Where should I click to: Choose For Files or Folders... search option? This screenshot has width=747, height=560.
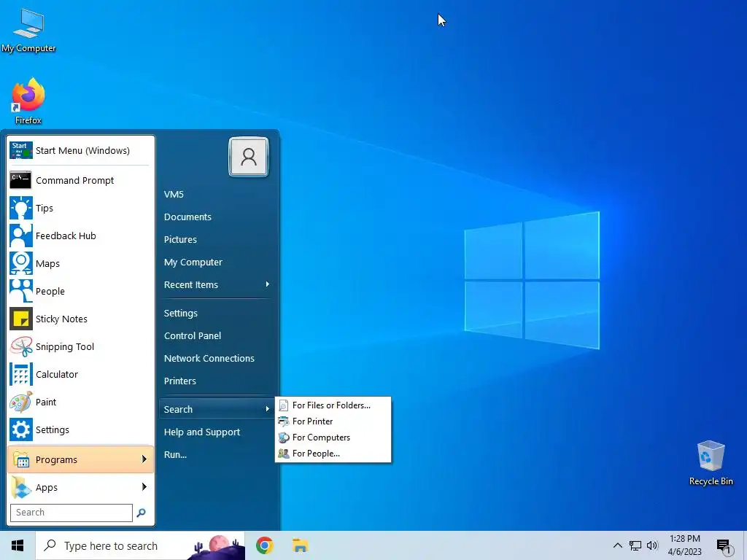click(333, 405)
